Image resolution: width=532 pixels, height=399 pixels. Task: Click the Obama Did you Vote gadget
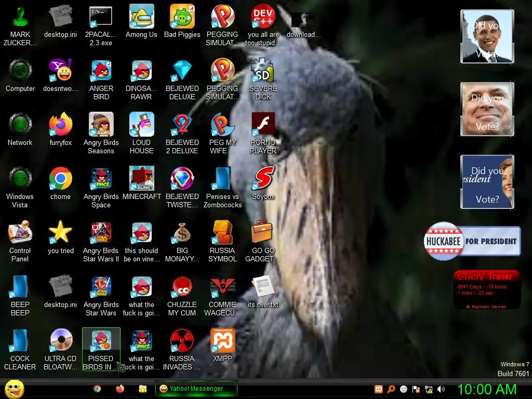(487, 36)
